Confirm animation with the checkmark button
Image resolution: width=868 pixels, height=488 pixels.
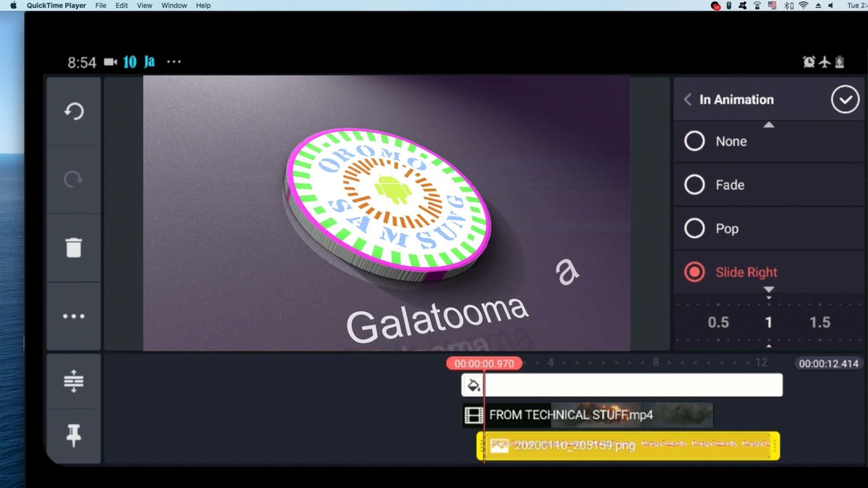(x=845, y=99)
